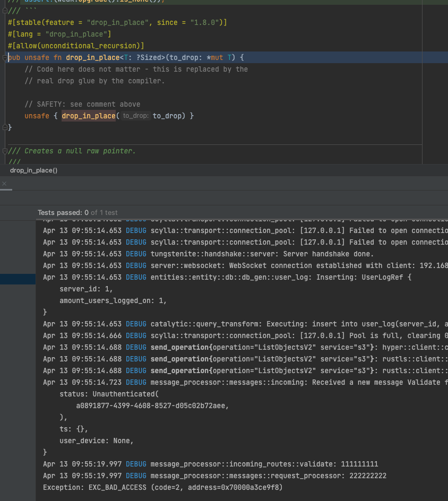Click the '// real drop glue by the compiler.' comment
The height and width of the screenshot is (501, 448).
(x=94, y=81)
